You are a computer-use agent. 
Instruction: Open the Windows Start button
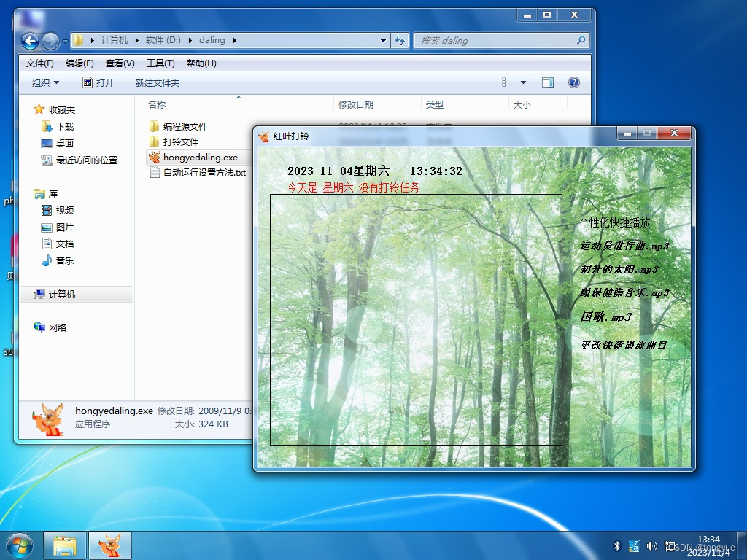pyautogui.click(x=20, y=545)
